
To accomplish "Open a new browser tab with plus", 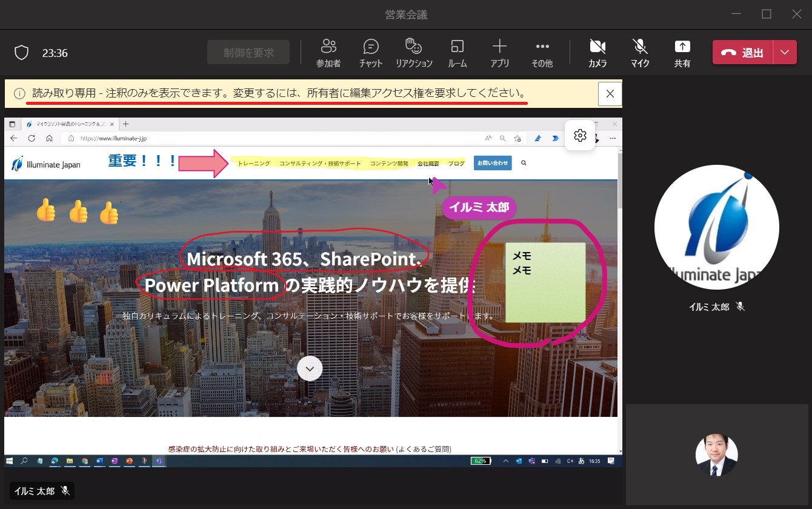I will coord(126,124).
